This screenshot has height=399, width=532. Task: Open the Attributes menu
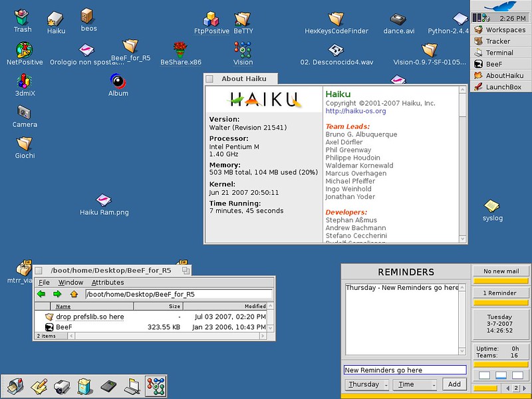108,282
